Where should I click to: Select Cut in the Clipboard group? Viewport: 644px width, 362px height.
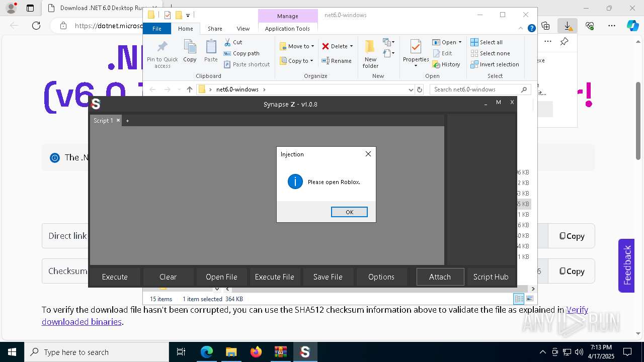tap(233, 42)
